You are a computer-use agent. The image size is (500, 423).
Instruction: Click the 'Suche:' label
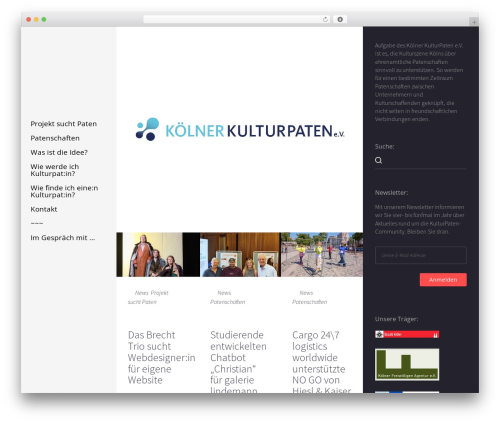click(384, 146)
